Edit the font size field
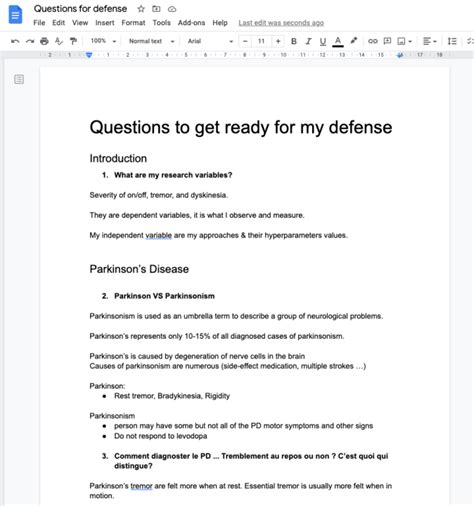 (x=261, y=41)
